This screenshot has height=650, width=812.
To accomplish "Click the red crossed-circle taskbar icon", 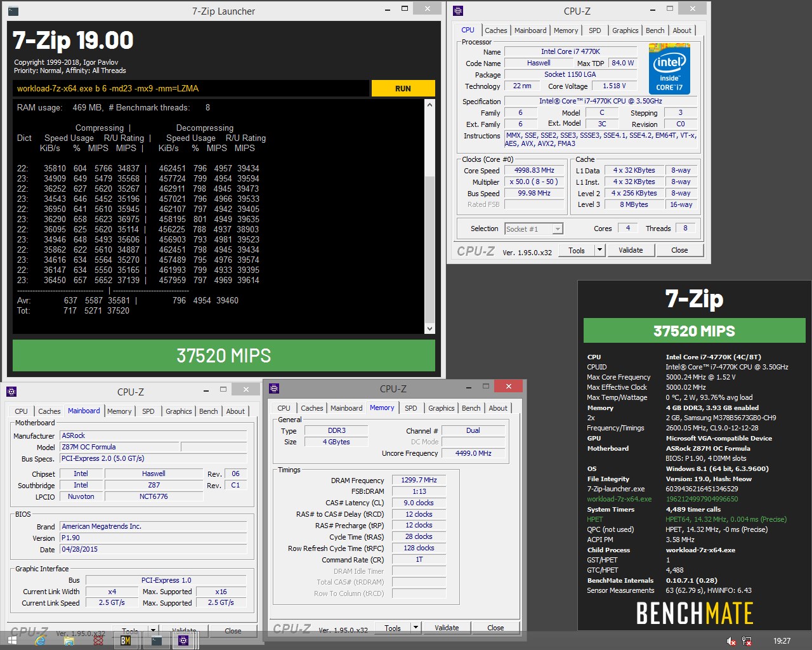I will click(x=98, y=640).
